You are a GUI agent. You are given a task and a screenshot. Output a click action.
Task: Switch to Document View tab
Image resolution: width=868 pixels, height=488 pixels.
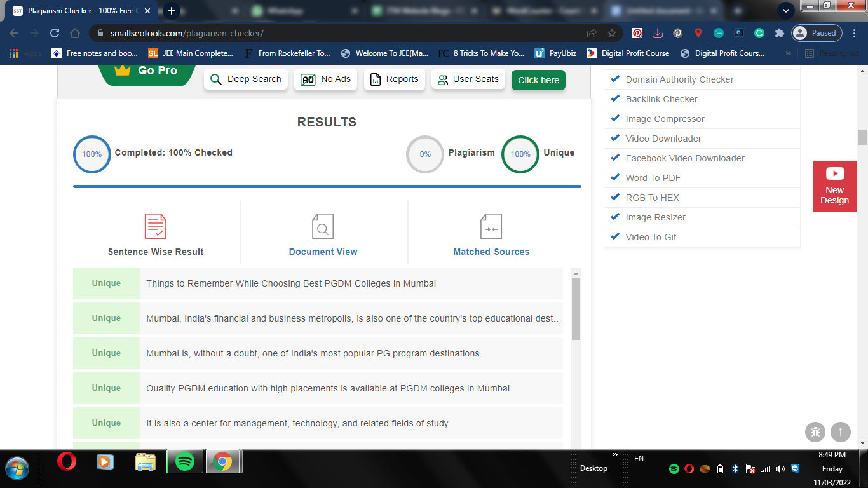click(323, 252)
